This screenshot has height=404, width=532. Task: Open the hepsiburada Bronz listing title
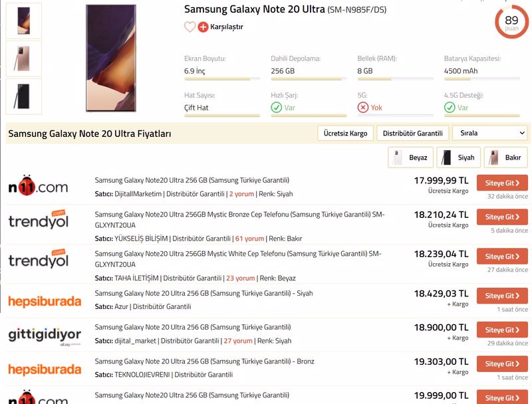[x=204, y=361]
